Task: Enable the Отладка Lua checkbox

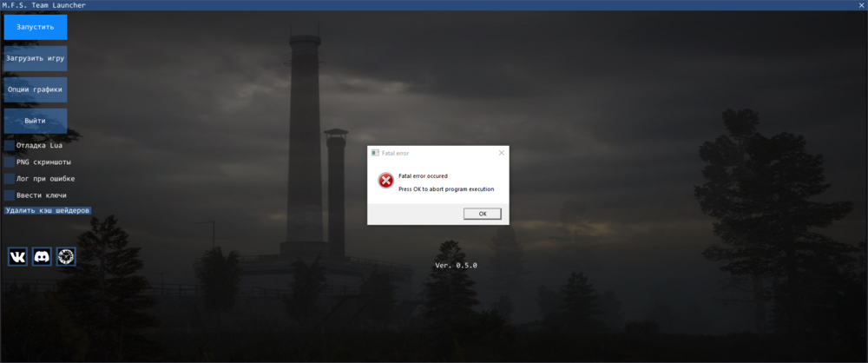Action: (10, 145)
